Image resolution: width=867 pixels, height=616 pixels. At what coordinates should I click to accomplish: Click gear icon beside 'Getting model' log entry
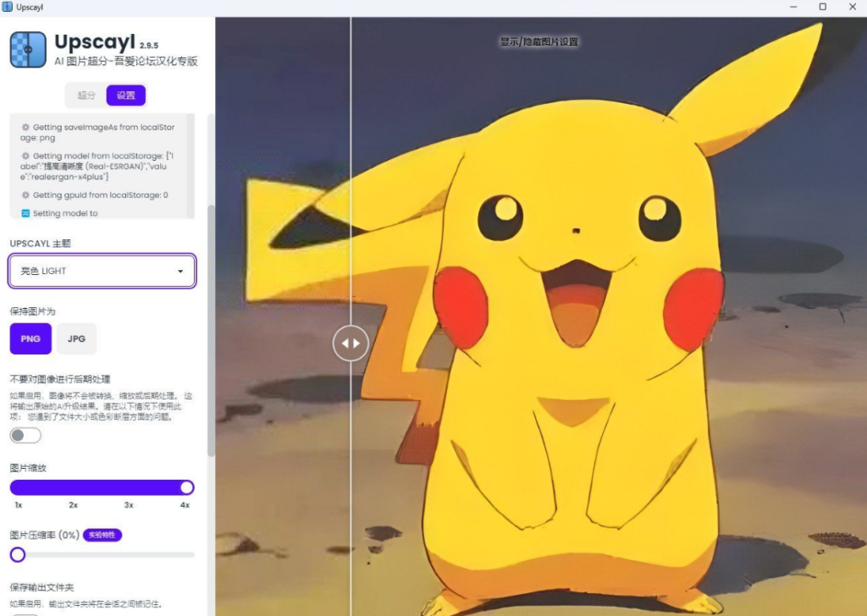tap(25, 157)
